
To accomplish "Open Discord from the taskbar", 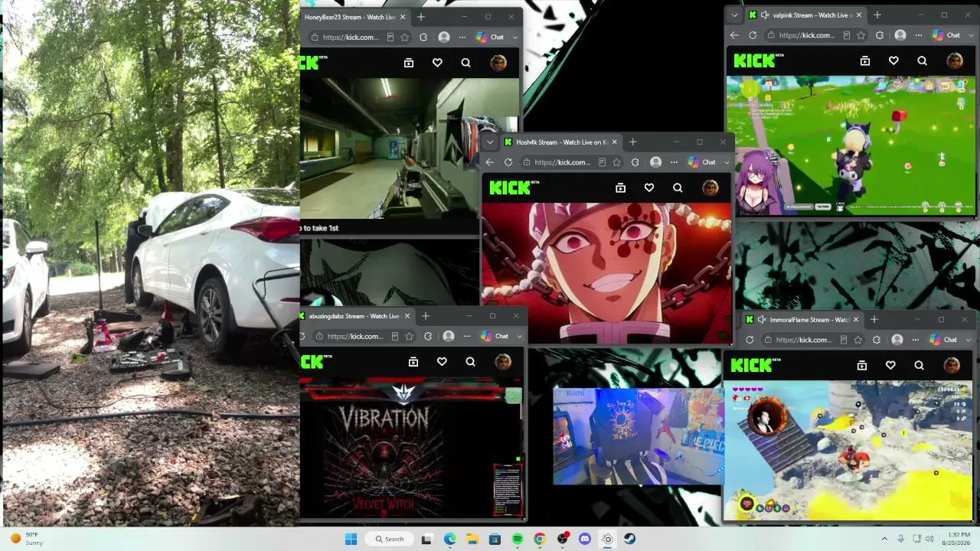I will [x=585, y=539].
